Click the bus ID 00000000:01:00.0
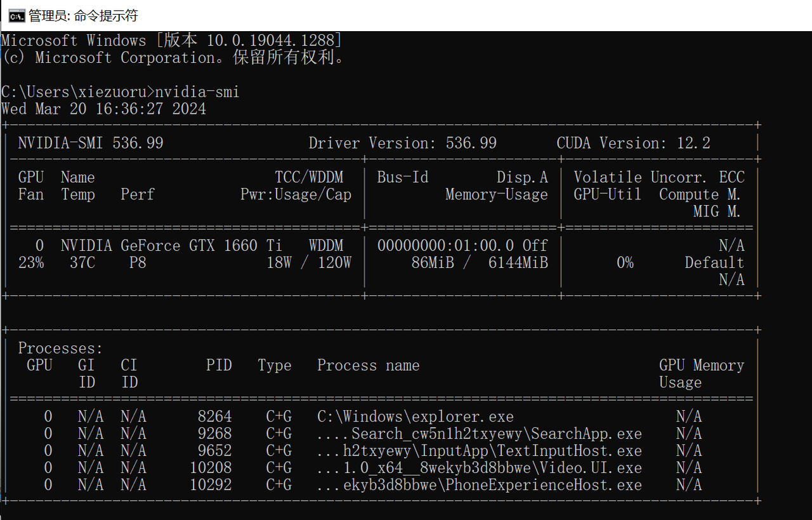Image resolution: width=812 pixels, height=520 pixels. pyautogui.click(x=445, y=246)
